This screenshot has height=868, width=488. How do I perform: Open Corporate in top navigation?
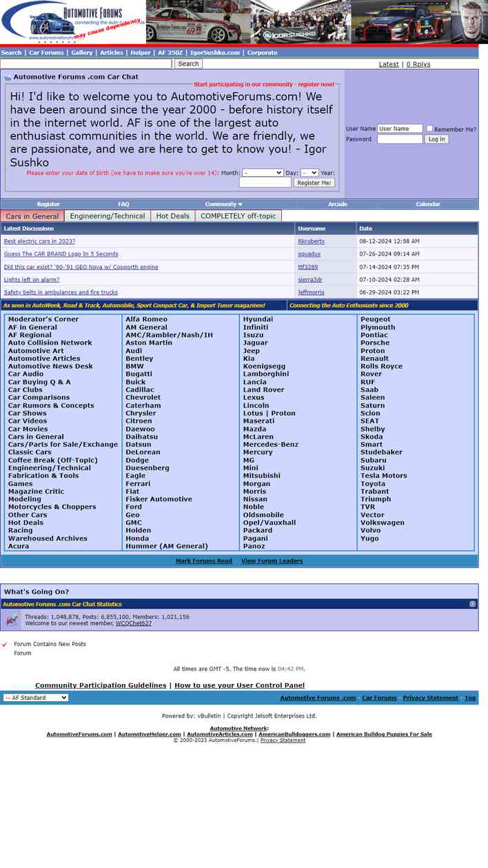(262, 52)
